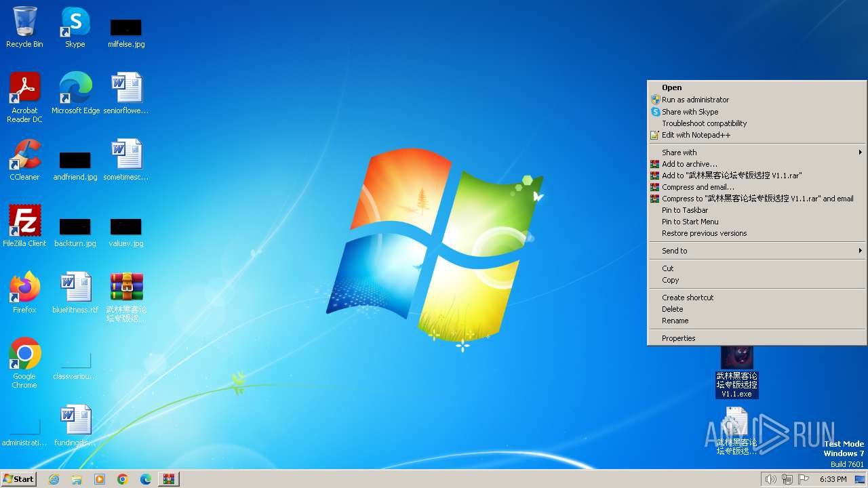Select the V1.1.exe desktop file
868x488 pixels.
[737, 371]
